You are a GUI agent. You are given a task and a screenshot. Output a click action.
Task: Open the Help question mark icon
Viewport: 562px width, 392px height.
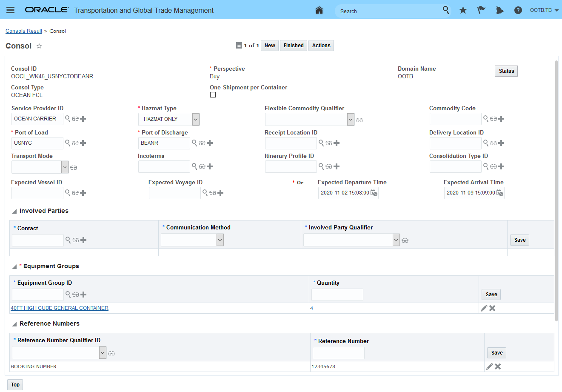518,10
